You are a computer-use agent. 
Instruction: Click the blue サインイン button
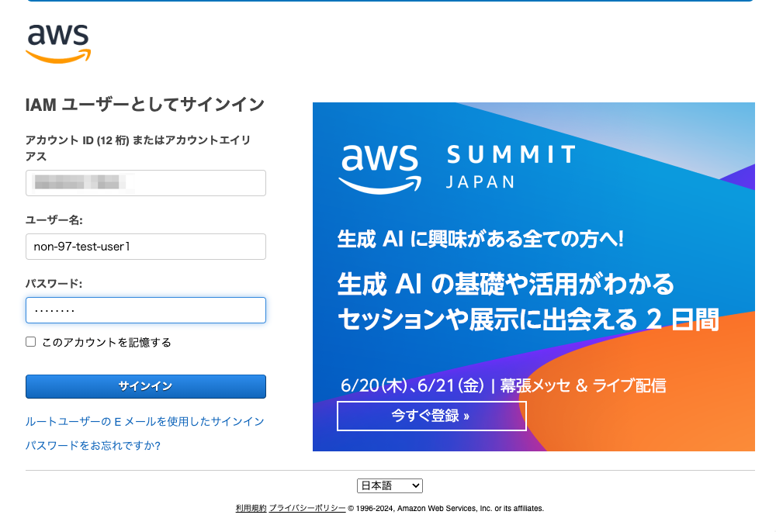coord(145,386)
